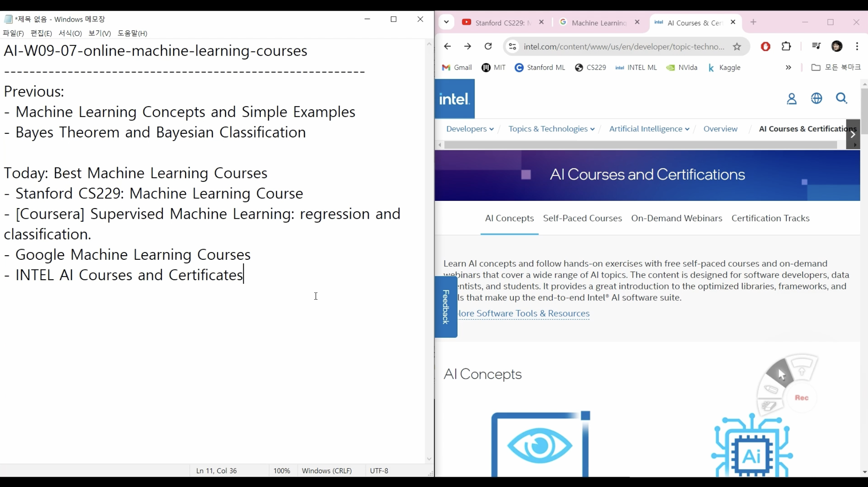Open CS229 bookmark

coord(590,67)
